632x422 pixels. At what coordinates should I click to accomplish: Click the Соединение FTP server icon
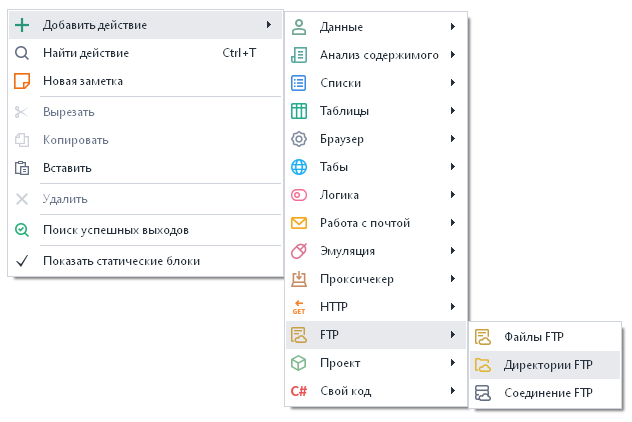(x=483, y=393)
